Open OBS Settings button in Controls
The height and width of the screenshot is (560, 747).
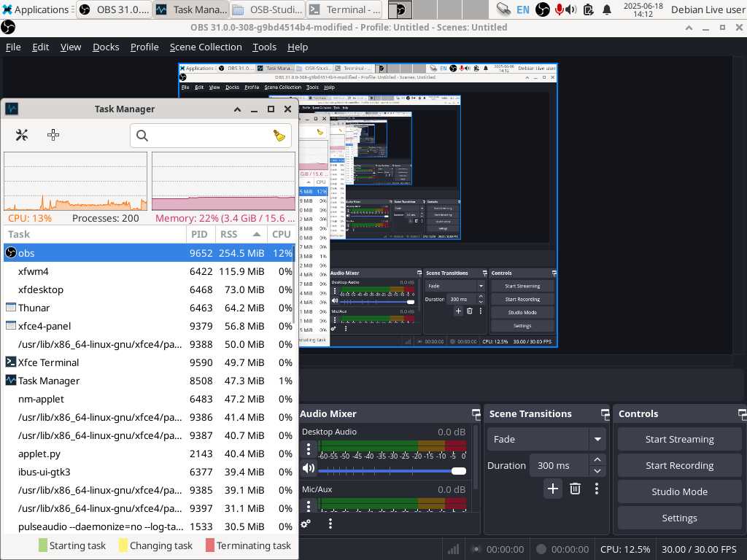point(679,518)
